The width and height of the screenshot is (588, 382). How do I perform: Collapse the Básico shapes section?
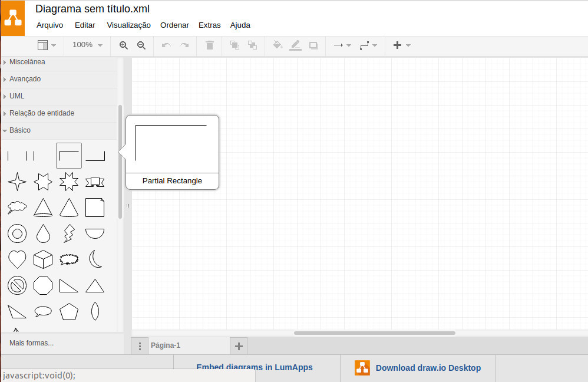pos(19,130)
